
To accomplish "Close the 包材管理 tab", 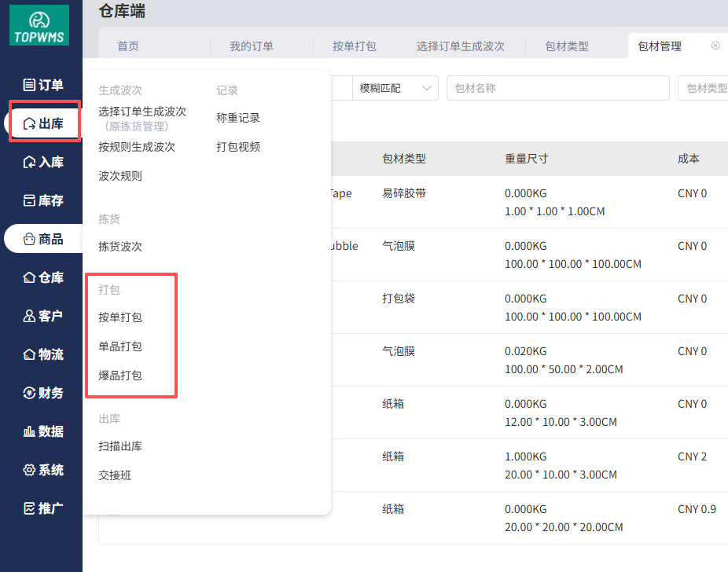I will tap(715, 46).
